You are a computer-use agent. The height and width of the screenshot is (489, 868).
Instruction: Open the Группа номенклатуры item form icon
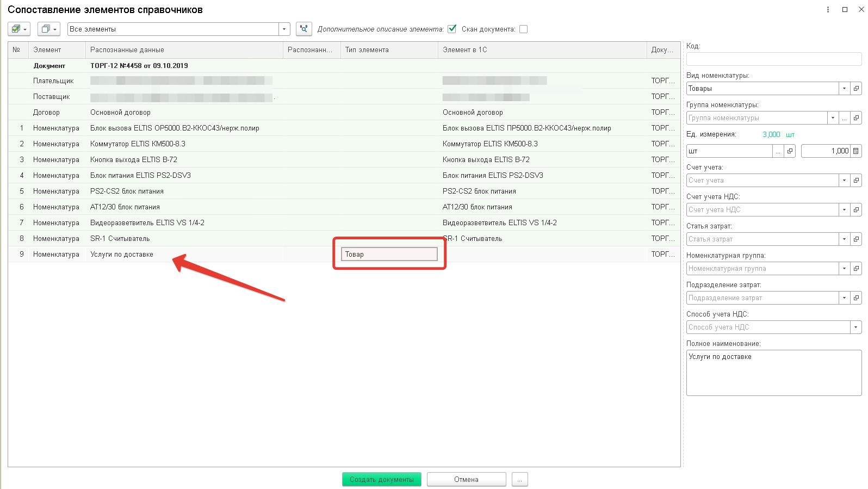(x=856, y=117)
